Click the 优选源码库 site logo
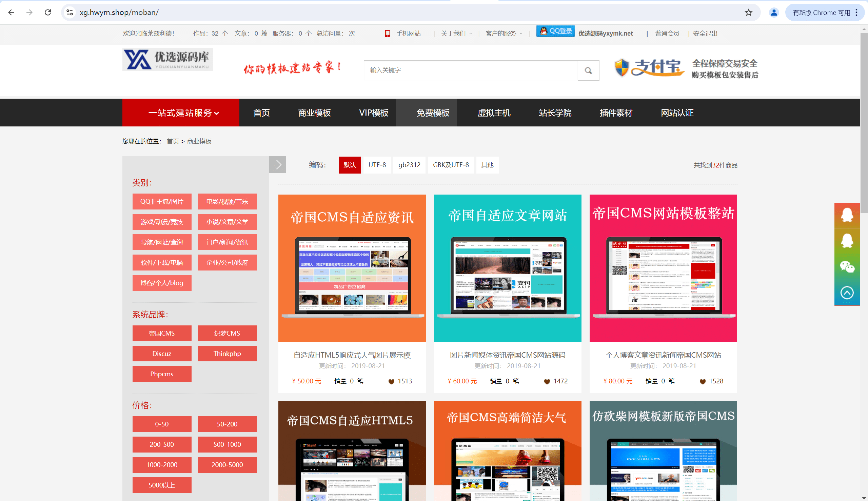Image resolution: width=868 pixels, height=501 pixels. click(167, 60)
